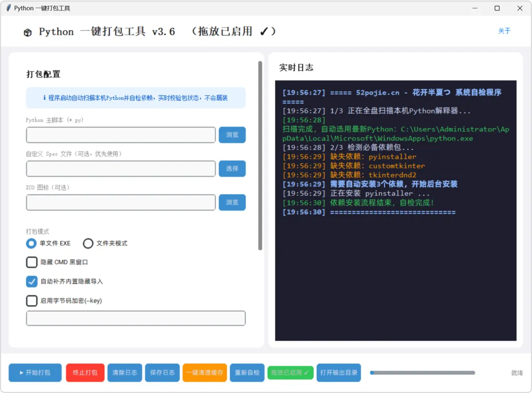The height and width of the screenshot is (393, 532).
Task: Save log with 保存日志 button
Action: pos(162,373)
